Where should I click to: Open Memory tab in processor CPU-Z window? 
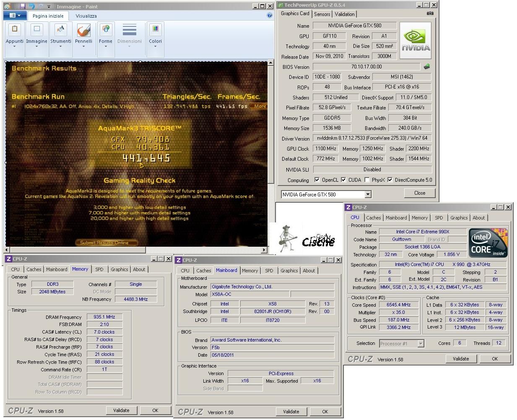coord(419,218)
